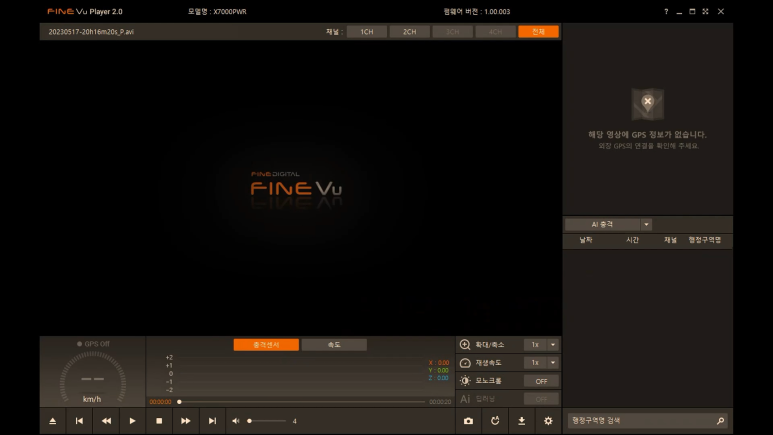Stop the video playback
Screen dimensions: 773x435
159,421
